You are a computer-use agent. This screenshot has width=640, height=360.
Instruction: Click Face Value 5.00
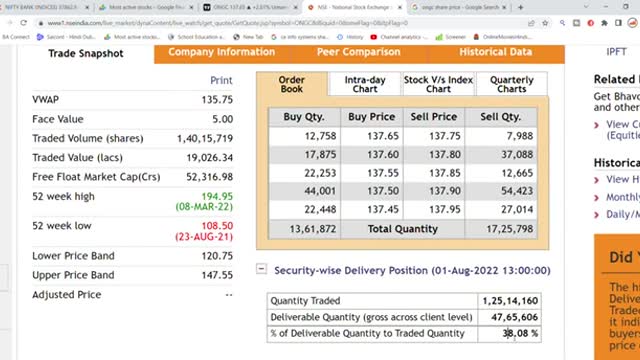point(222,120)
